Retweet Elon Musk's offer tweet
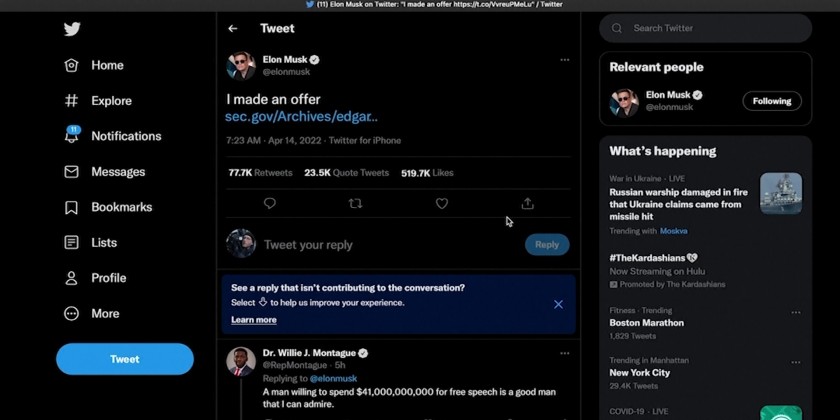 355,204
